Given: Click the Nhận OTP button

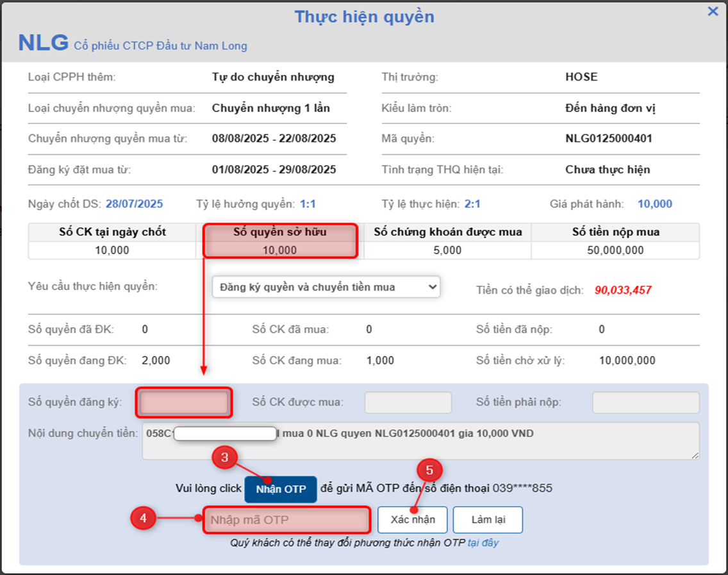Looking at the screenshot, I should [x=281, y=489].
